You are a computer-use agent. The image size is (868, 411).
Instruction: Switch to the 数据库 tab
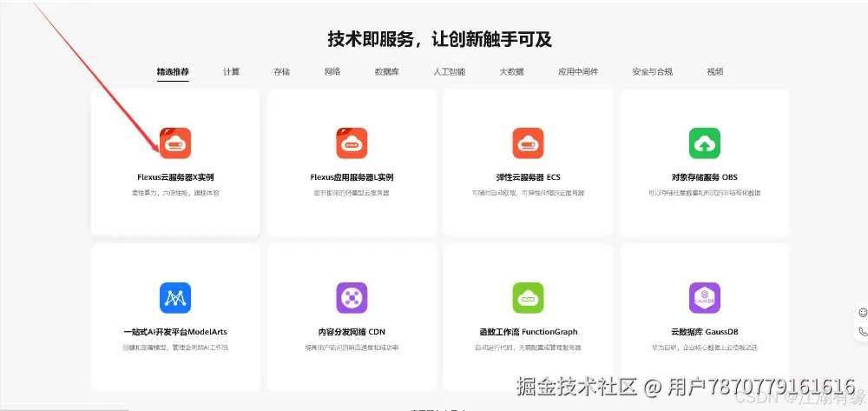[x=387, y=71]
